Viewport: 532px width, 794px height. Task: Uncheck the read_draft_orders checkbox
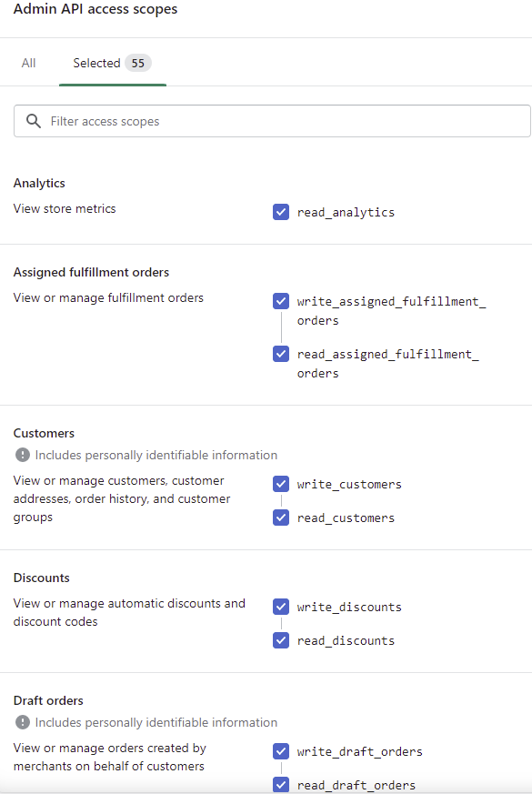(x=281, y=784)
